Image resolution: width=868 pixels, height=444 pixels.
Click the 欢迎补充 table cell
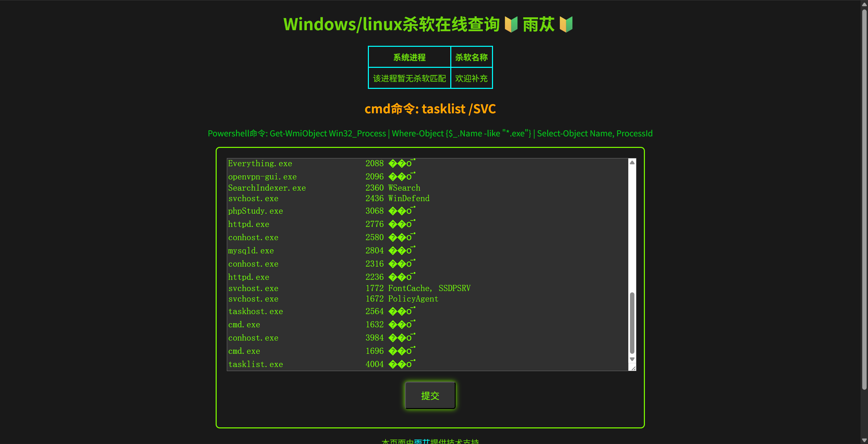[x=471, y=78]
